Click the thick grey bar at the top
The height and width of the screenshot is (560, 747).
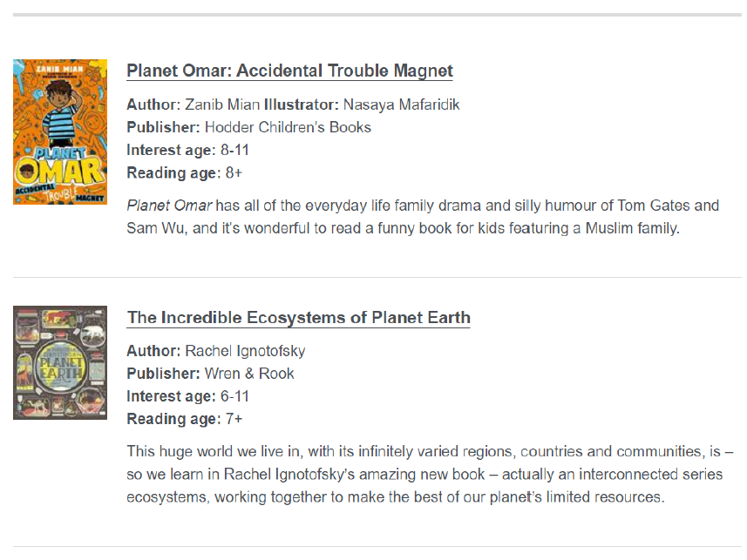(377, 15)
